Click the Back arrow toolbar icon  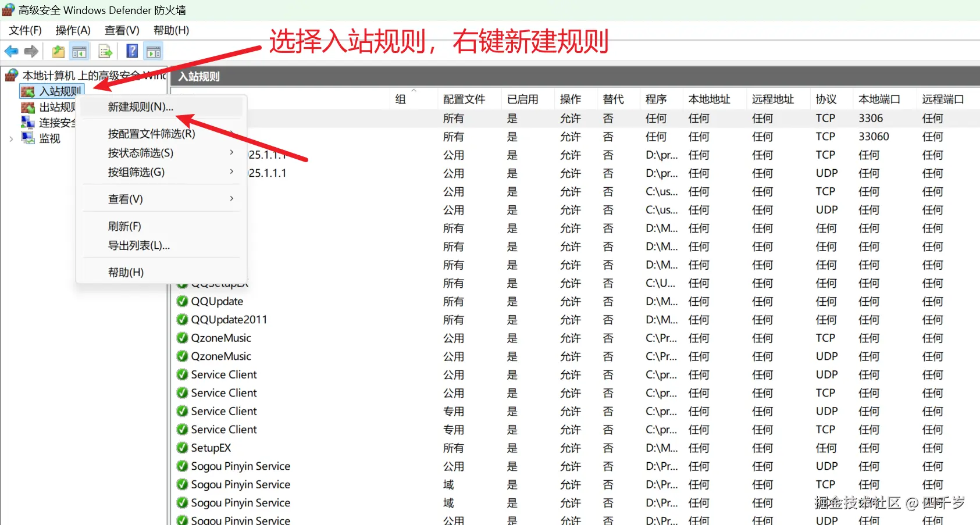(x=11, y=52)
